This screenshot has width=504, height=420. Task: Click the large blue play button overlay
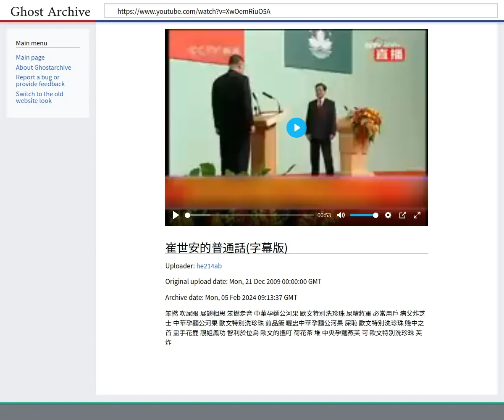[297, 128]
